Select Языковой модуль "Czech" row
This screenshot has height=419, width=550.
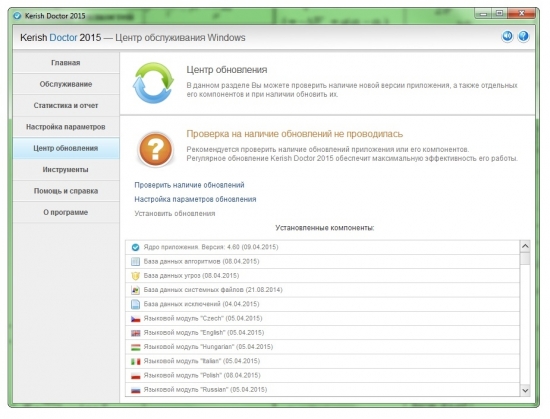(x=322, y=319)
